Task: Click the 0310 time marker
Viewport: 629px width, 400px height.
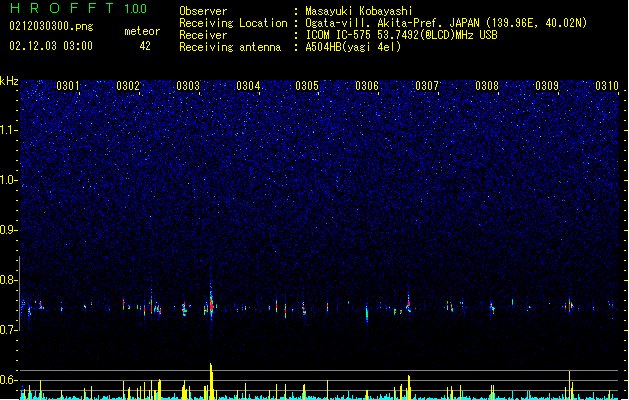Action: [607, 86]
